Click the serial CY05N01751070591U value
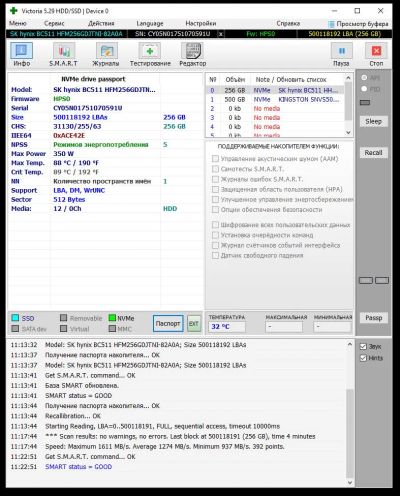 (88, 108)
